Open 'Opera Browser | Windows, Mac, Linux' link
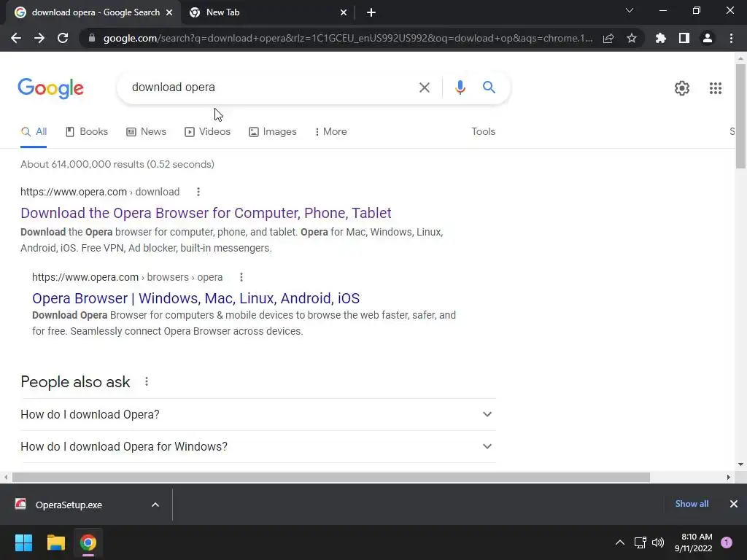The width and height of the screenshot is (747, 560). point(196,298)
